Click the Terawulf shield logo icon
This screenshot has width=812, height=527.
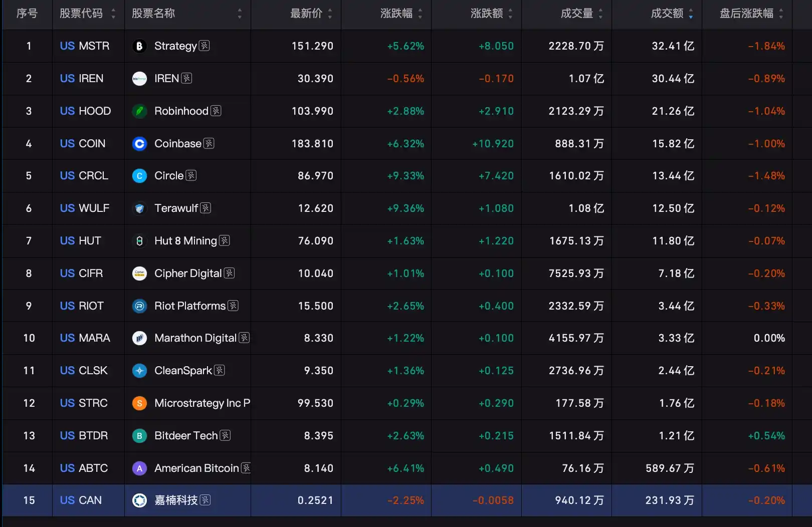point(139,208)
